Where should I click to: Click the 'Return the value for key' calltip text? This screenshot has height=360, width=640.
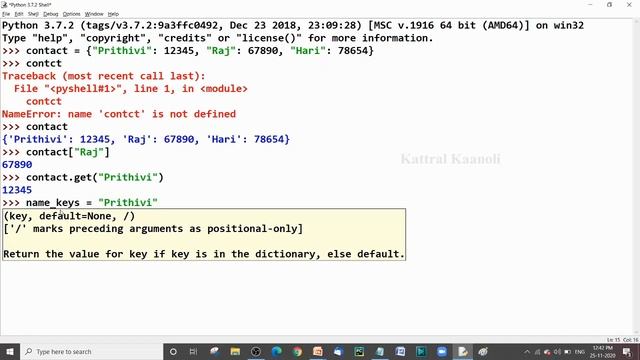pos(204,254)
